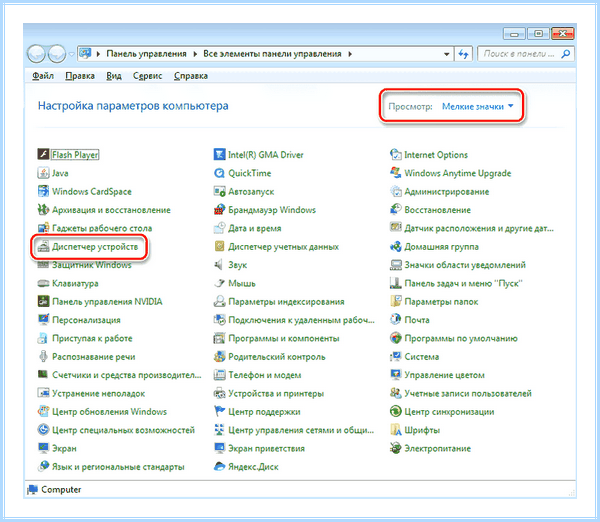600x522 pixels.
Task: Click the Windows Anytime Upgrade icon
Action: tap(396, 173)
